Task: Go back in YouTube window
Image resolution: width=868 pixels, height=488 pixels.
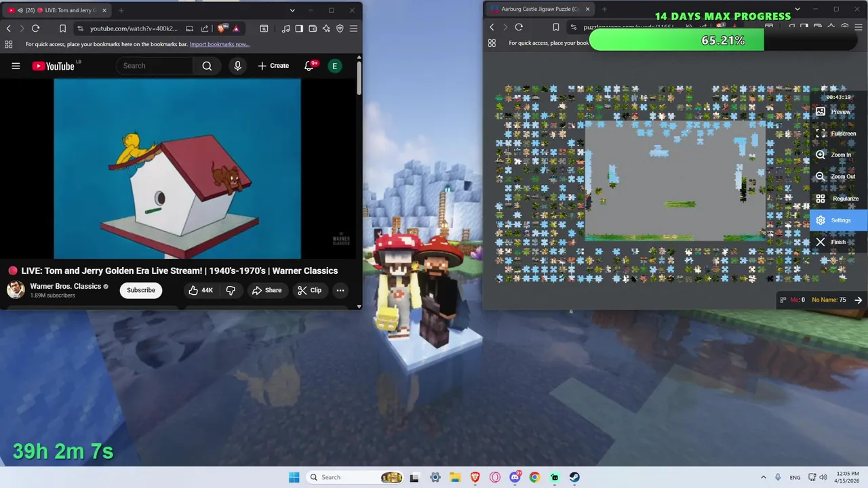Action: click(9, 28)
